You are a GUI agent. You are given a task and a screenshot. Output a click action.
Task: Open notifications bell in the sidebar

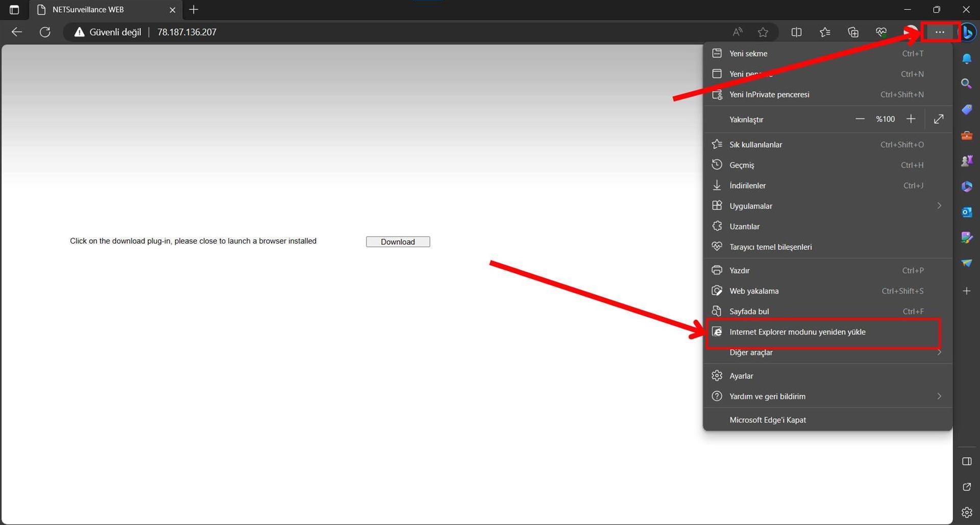pyautogui.click(x=967, y=59)
